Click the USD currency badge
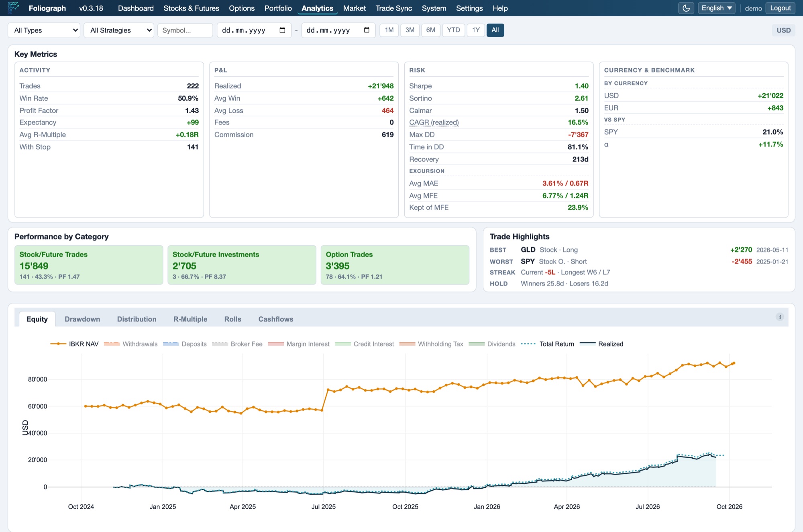Viewport: 803px width, 532px height. (x=783, y=30)
